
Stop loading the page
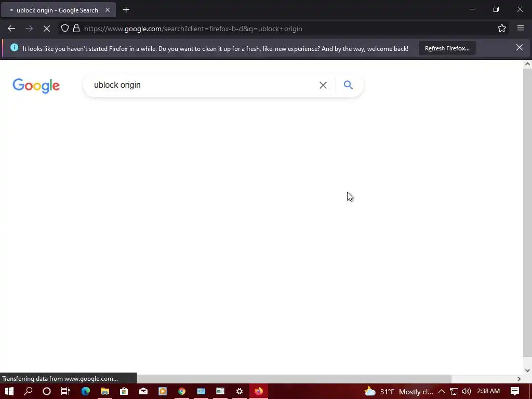coord(47,29)
